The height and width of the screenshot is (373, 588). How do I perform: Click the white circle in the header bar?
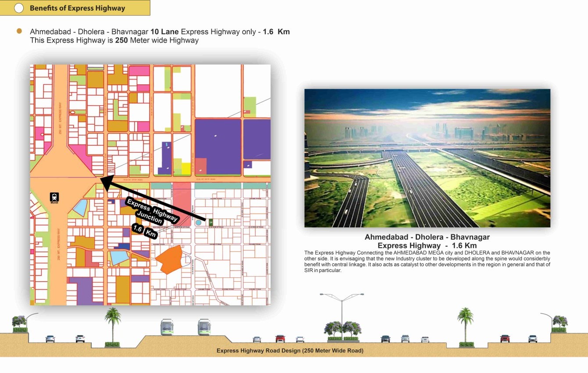coord(19,8)
